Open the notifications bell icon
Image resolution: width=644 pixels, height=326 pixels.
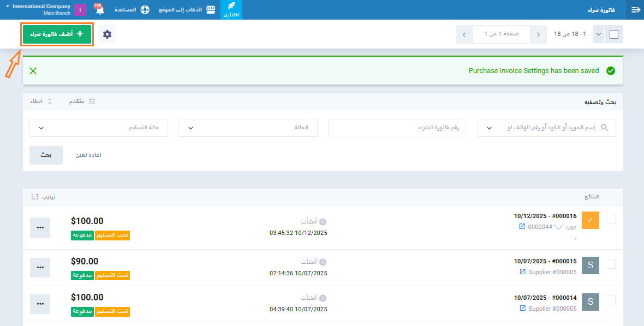pyautogui.click(x=99, y=10)
